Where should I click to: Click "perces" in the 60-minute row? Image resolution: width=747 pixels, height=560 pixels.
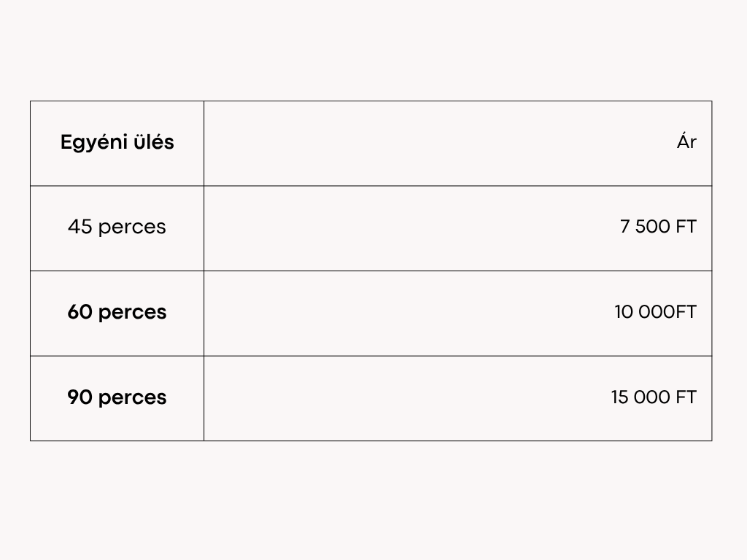tap(132, 312)
